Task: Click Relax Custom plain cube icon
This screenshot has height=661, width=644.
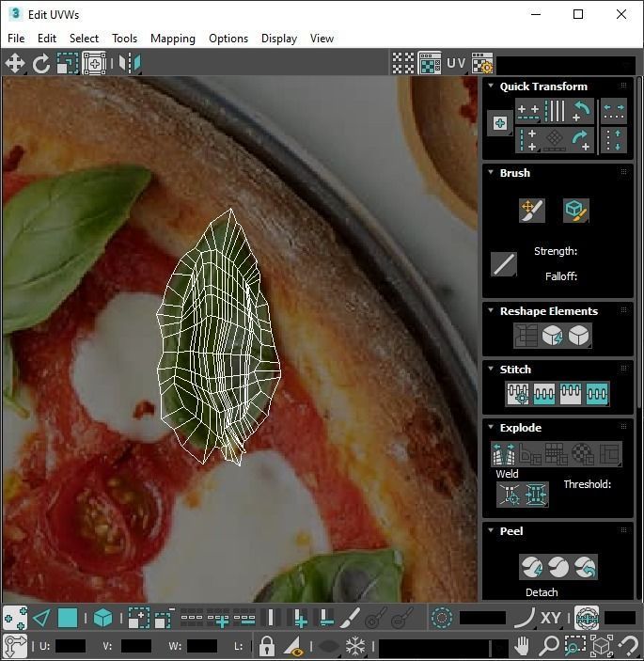Action: tap(579, 336)
